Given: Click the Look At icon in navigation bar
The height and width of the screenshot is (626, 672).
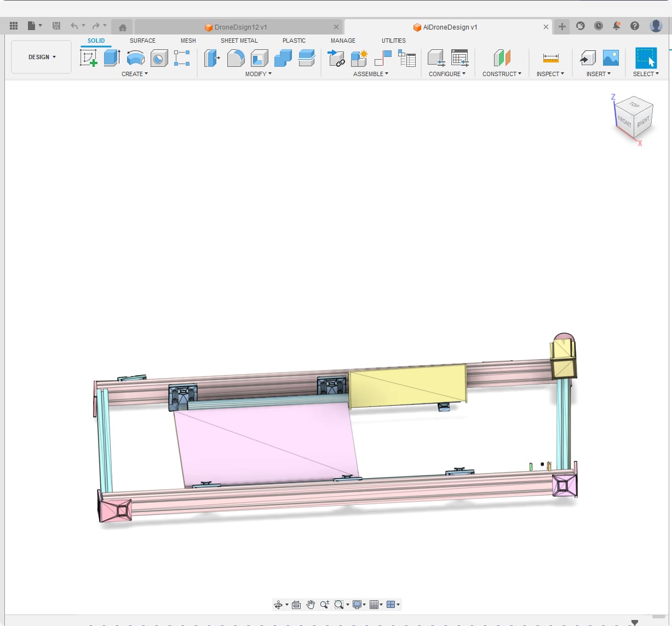Looking at the screenshot, I should (296, 605).
